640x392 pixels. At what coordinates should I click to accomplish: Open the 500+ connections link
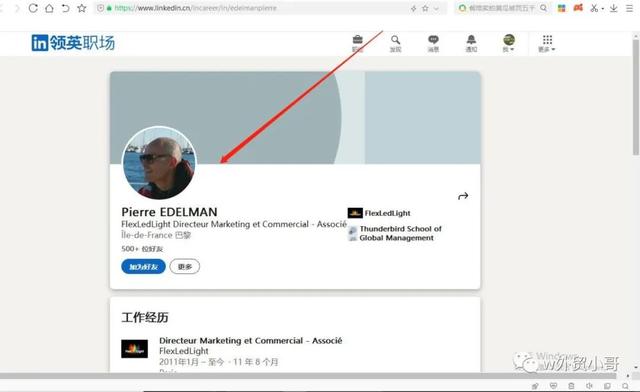(x=142, y=249)
